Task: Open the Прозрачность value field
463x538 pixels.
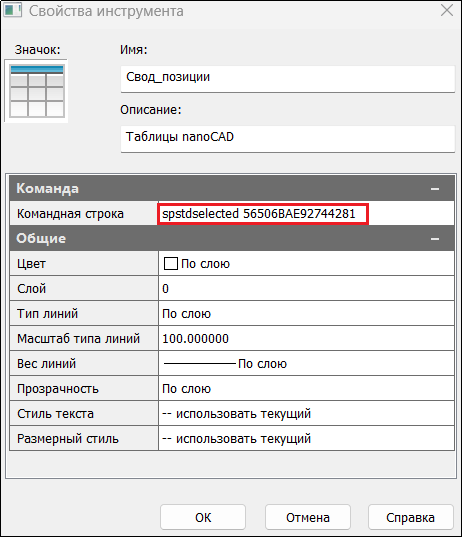Action: click(306, 389)
